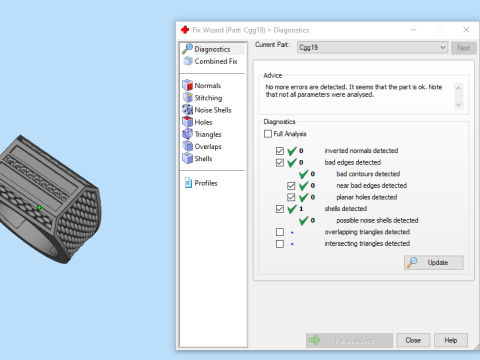Viewport: 480px width, 360px height.
Task: Open the Triangles fix icon
Action: (x=188, y=134)
